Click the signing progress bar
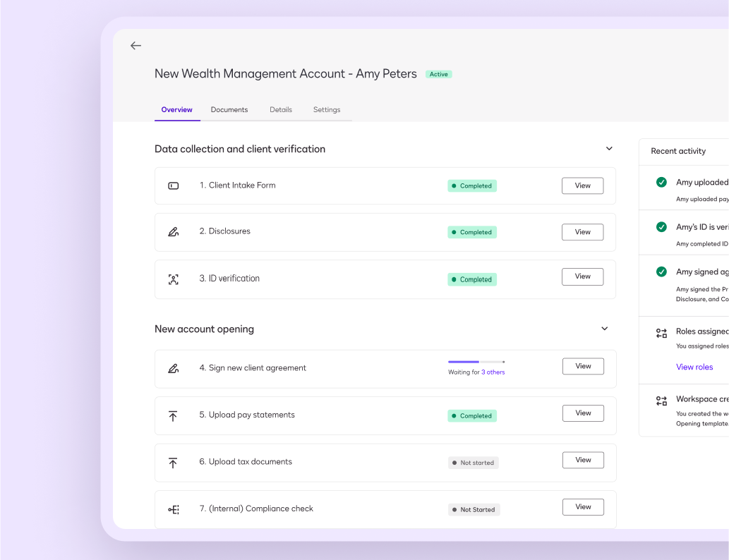Image resolution: width=729 pixels, height=560 pixels. coord(476,362)
